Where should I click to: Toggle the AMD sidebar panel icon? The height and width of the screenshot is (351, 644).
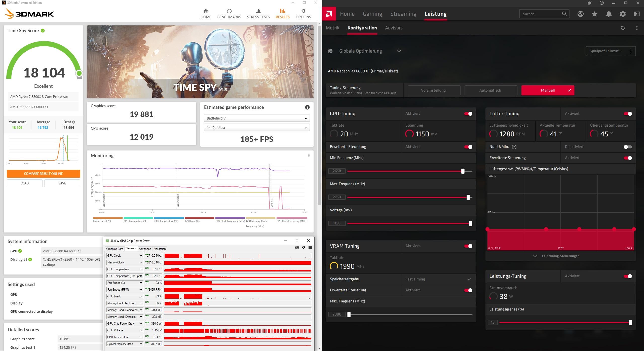pyautogui.click(x=637, y=14)
